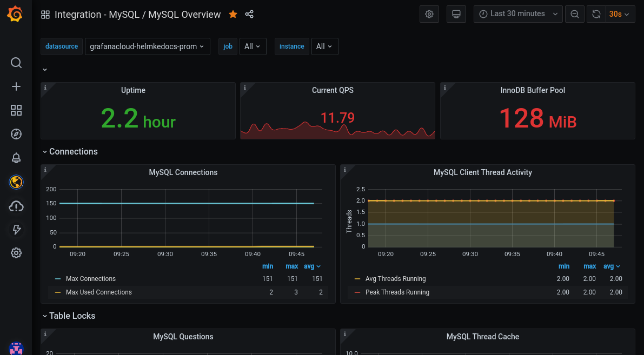Image resolution: width=644 pixels, height=355 pixels.
Task: Zoom out the time range
Action: coord(575,15)
